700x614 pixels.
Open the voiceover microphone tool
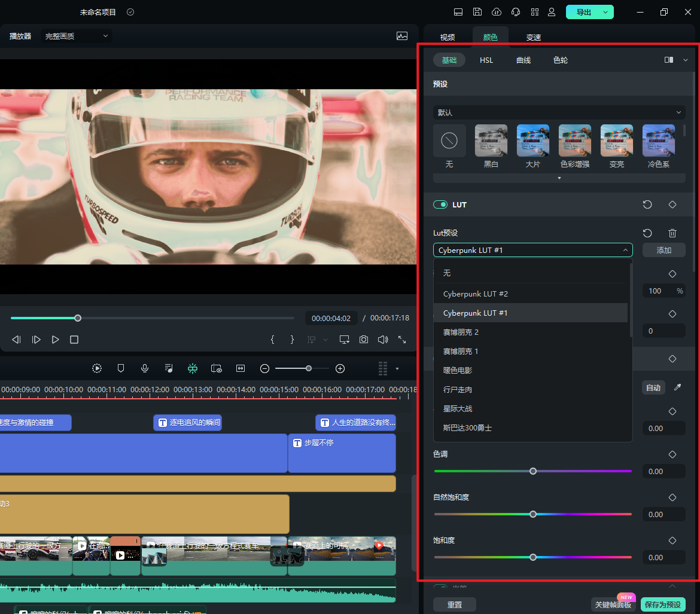click(x=145, y=368)
